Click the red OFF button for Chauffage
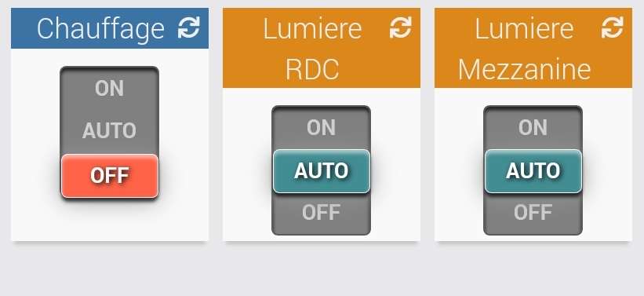 110,176
